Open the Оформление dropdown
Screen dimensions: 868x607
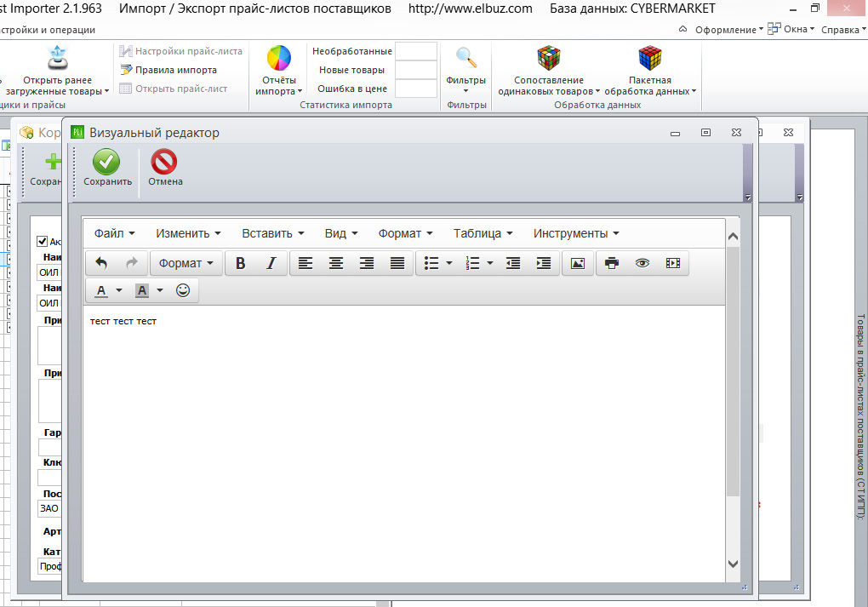pyautogui.click(x=729, y=30)
